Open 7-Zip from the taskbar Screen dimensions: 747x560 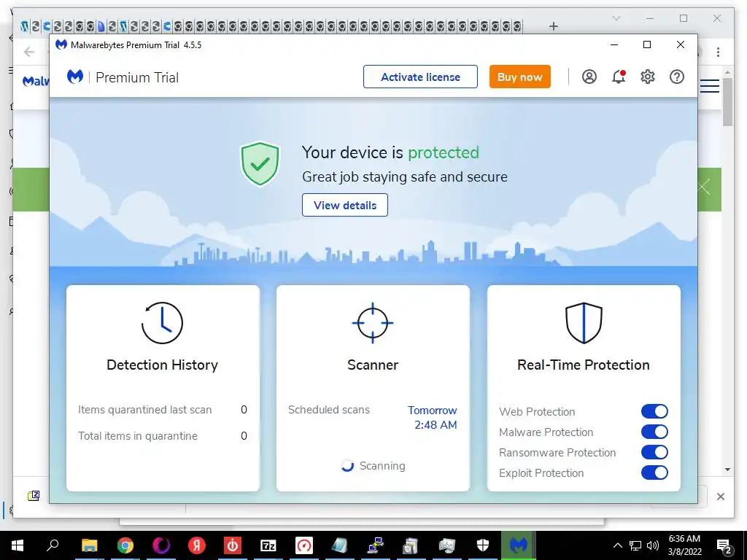tap(268, 545)
